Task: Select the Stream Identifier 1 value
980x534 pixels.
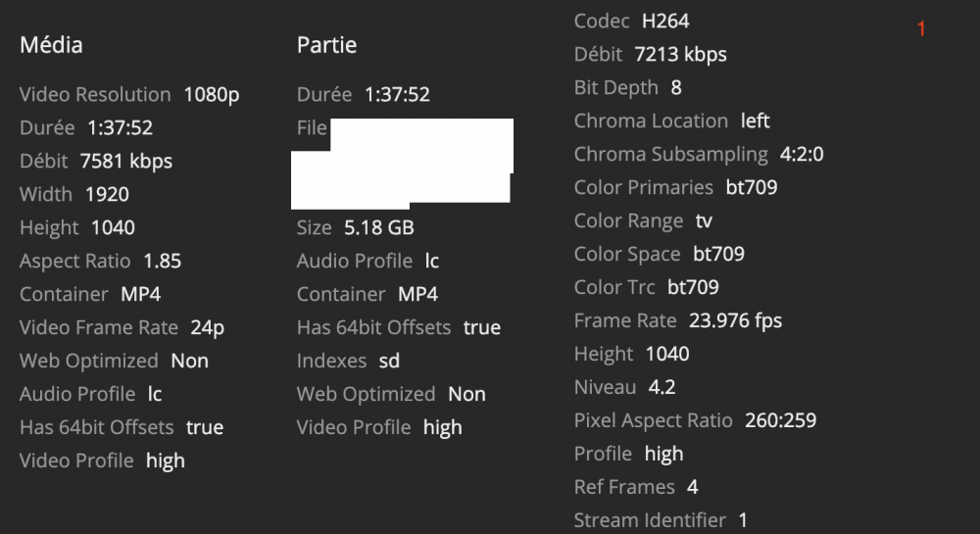Action: 743,520
